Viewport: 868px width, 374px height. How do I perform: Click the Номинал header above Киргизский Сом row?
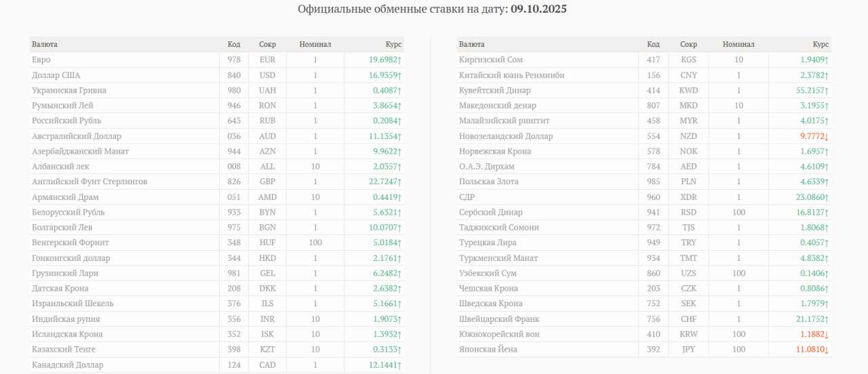738,44
